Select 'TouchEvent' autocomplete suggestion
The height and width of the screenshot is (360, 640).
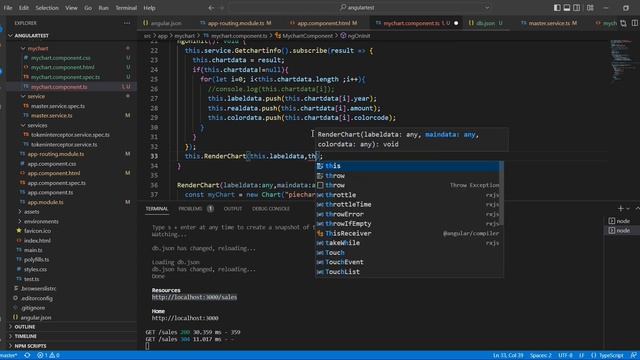(408, 262)
